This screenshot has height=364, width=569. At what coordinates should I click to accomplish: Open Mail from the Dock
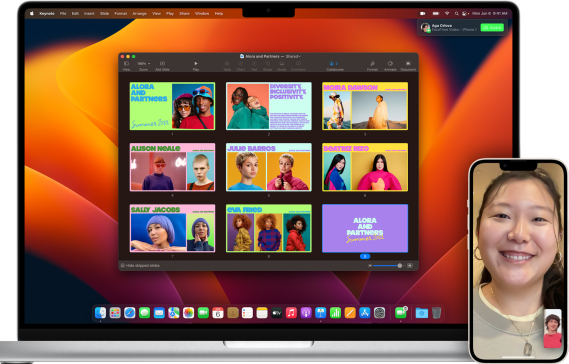point(159,312)
